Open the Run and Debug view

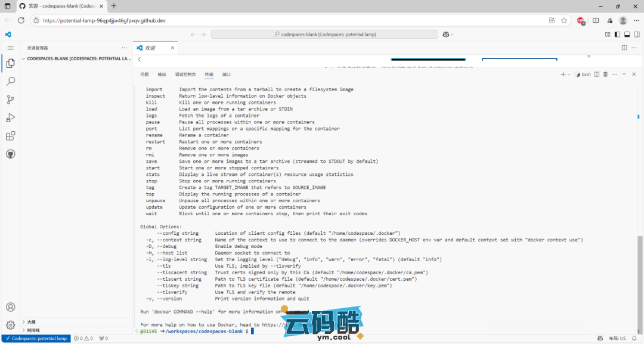10,118
